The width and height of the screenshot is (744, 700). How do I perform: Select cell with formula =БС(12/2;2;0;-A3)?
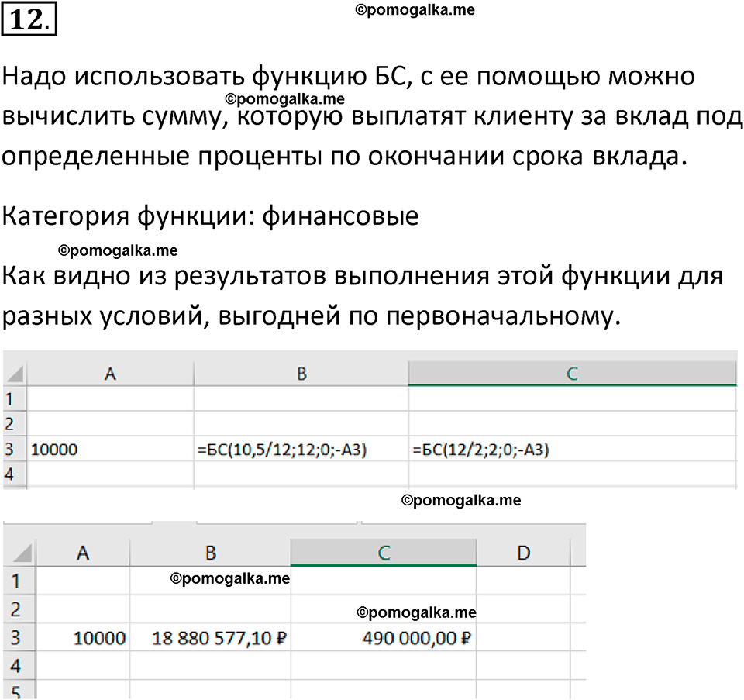(572, 449)
